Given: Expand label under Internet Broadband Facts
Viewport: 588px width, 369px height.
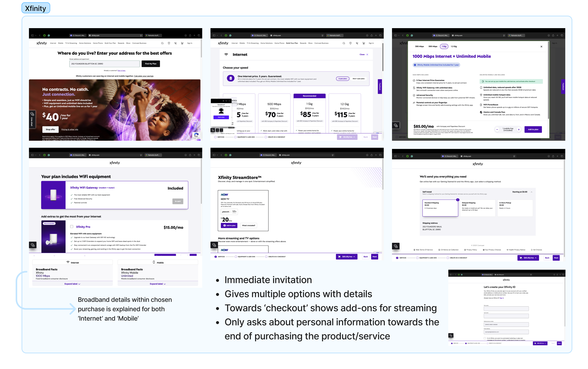Looking at the screenshot, I should coord(72,284).
